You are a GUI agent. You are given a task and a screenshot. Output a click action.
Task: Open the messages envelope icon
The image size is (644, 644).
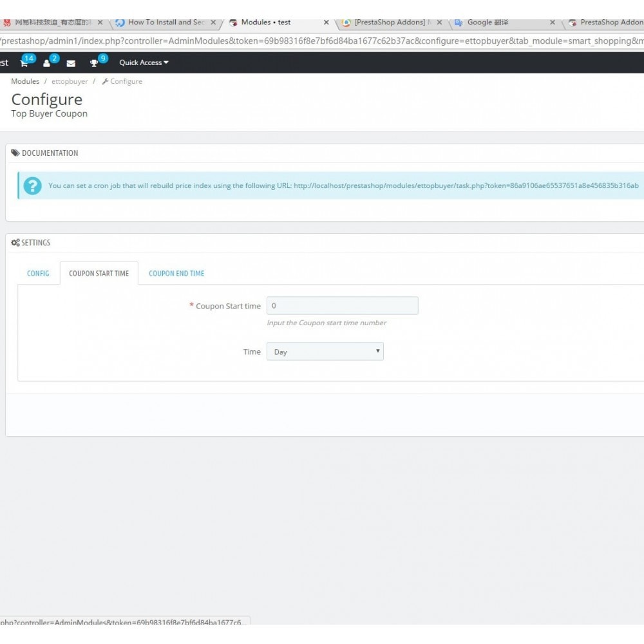tap(71, 63)
